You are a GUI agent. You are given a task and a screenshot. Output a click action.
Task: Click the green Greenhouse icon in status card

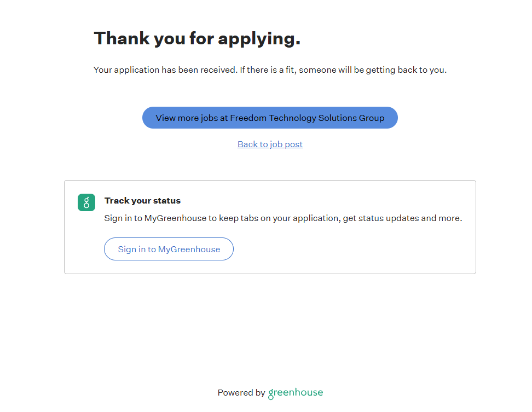86,202
